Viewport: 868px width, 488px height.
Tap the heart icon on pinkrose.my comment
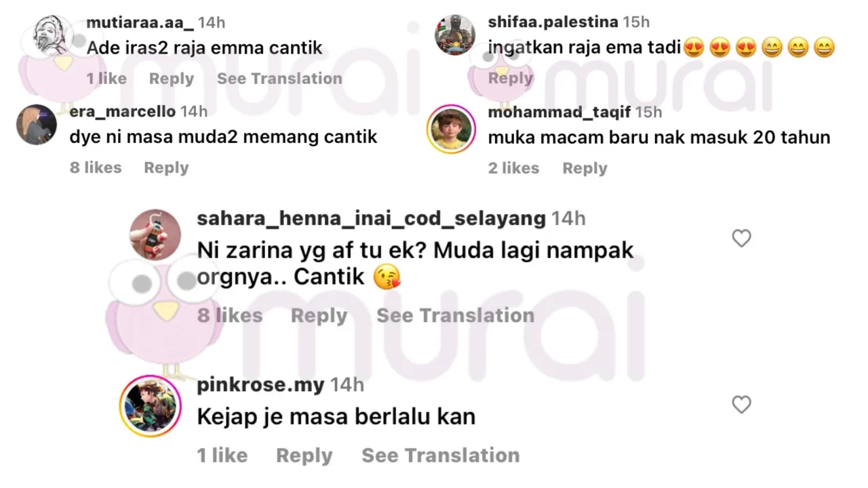pos(741,405)
